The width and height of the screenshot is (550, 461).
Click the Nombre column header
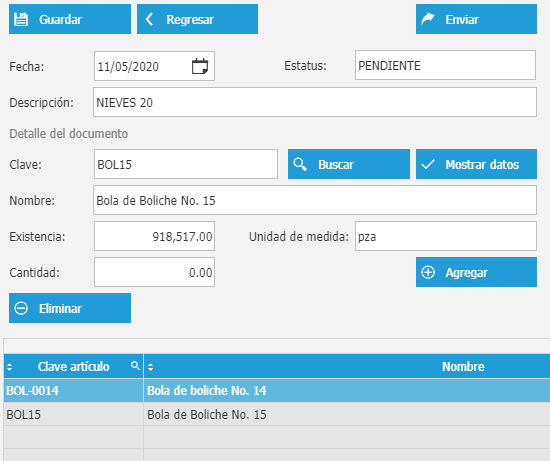[x=463, y=366]
